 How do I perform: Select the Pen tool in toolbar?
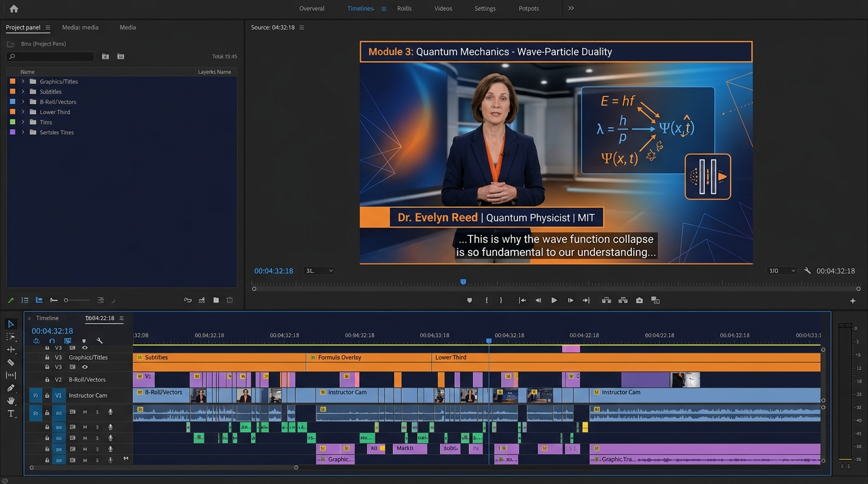tap(11, 388)
